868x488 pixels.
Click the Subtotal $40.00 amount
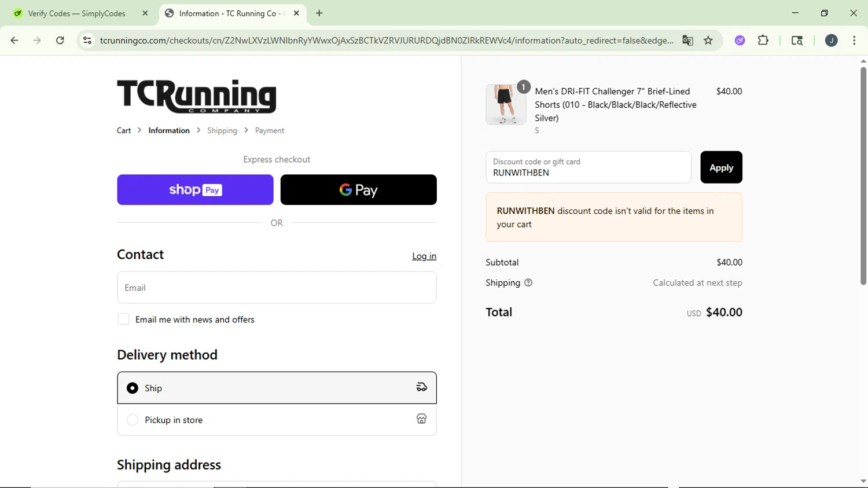(x=729, y=262)
